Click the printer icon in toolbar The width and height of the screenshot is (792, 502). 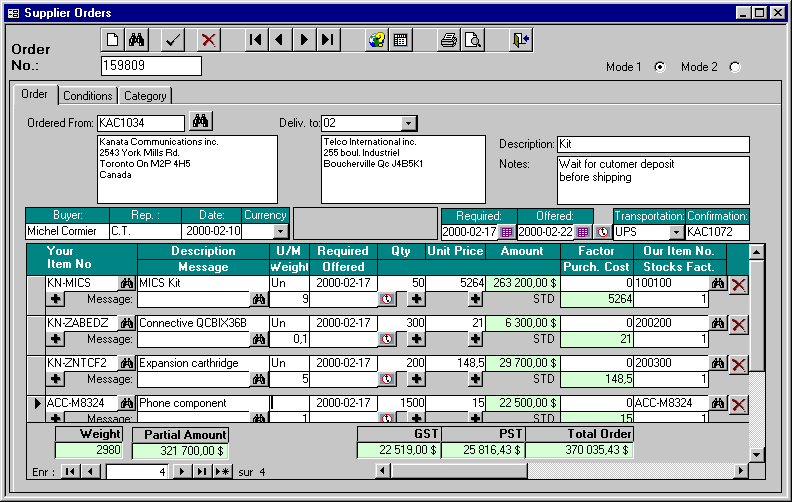tap(449, 40)
